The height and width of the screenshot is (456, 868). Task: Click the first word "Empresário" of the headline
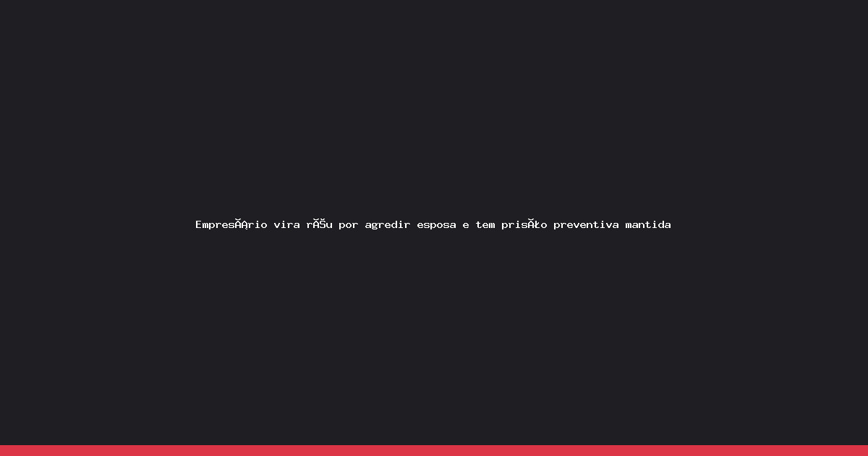(x=231, y=224)
